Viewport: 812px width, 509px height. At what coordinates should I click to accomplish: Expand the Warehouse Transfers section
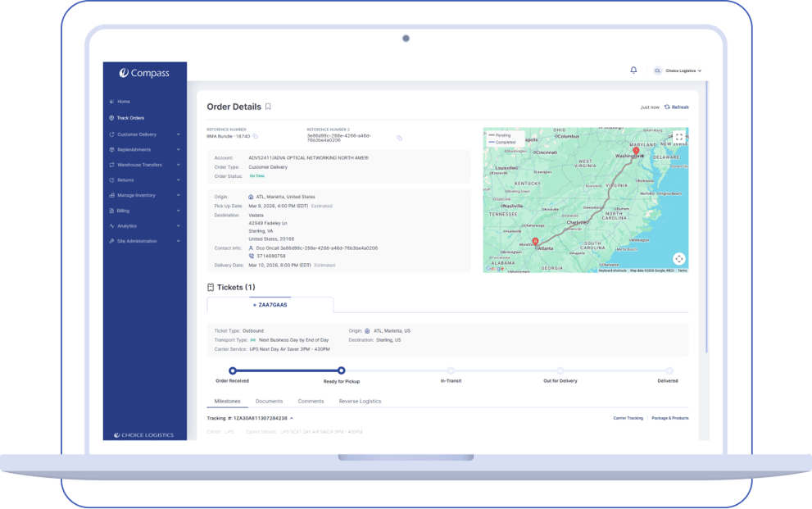(178, 165)
